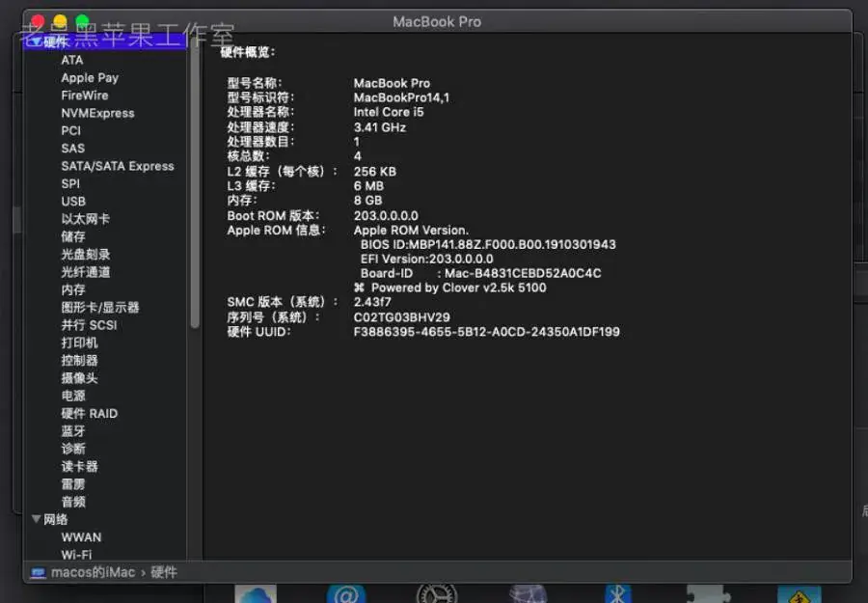Click the BIOS ID line
The width and height of the screenshot is (868, 603).
(x=488, y=244)
